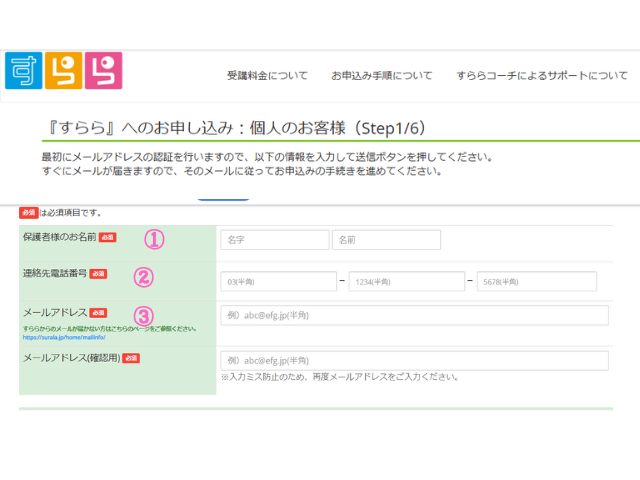Click the メールアドレス(確認用) label
The width and height of the screenshot is (640, 480).
71,358
